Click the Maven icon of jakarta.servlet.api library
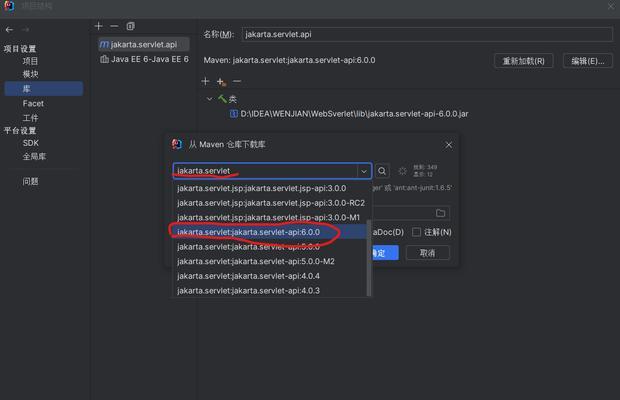Screen dimensions: 620x400 [x=104, y=44]
